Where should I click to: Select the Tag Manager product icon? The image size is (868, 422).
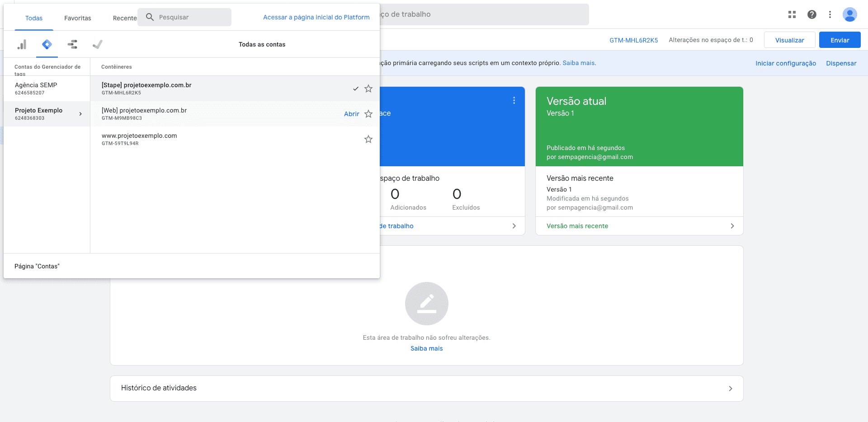click(x=47, y=44)
